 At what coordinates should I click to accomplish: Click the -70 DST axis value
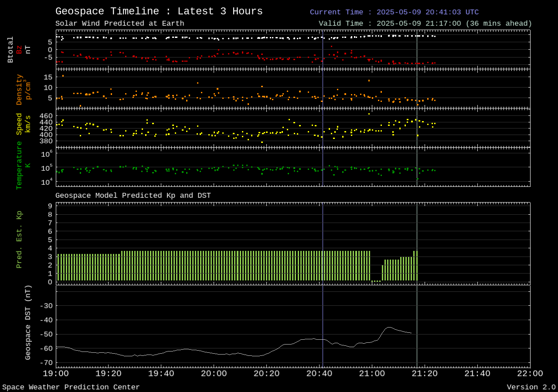[46, 362]
